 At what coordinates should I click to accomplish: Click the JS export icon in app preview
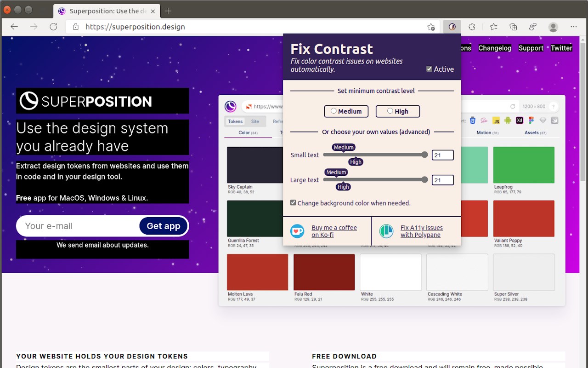click(496, 121)
